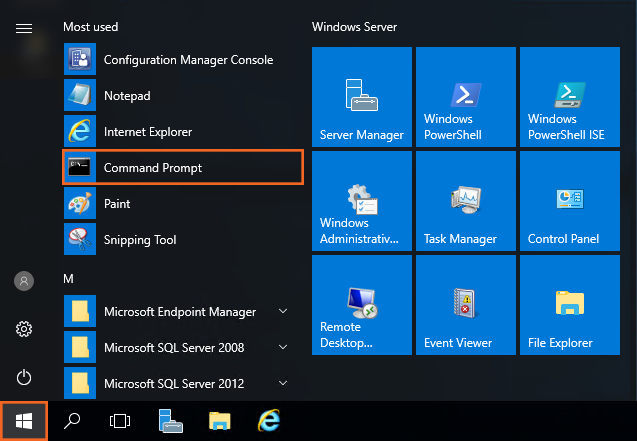The width and height of the screenshot is (637, 441).
Task: Click the Windows PowerShell tile
Action: [x=464, y=97]
